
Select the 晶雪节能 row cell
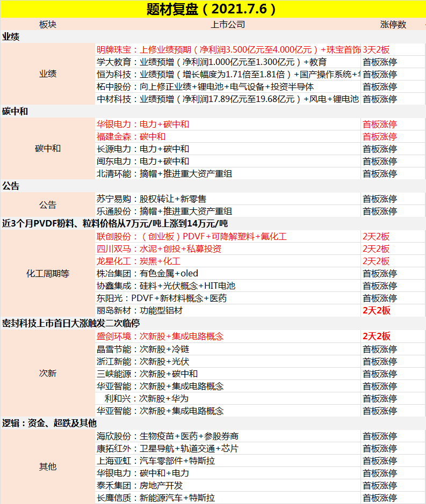pyautogui.click(x=228, y=349)
